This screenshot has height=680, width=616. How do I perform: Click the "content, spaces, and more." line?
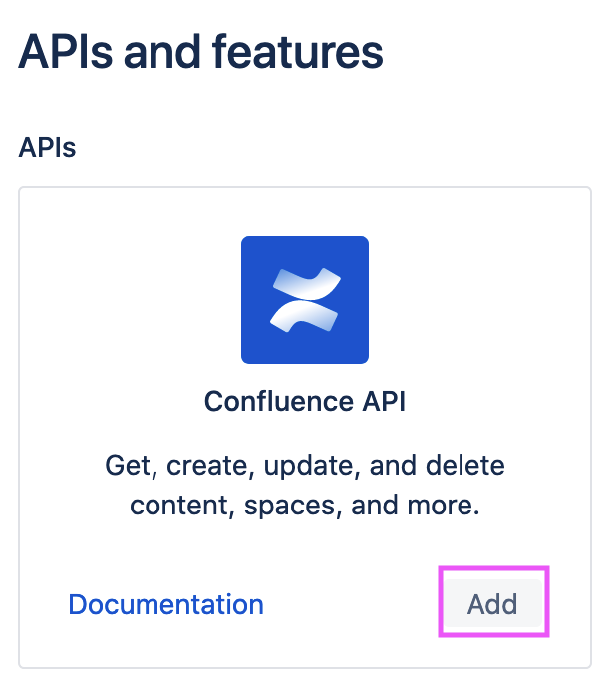[x=304, y=505]
